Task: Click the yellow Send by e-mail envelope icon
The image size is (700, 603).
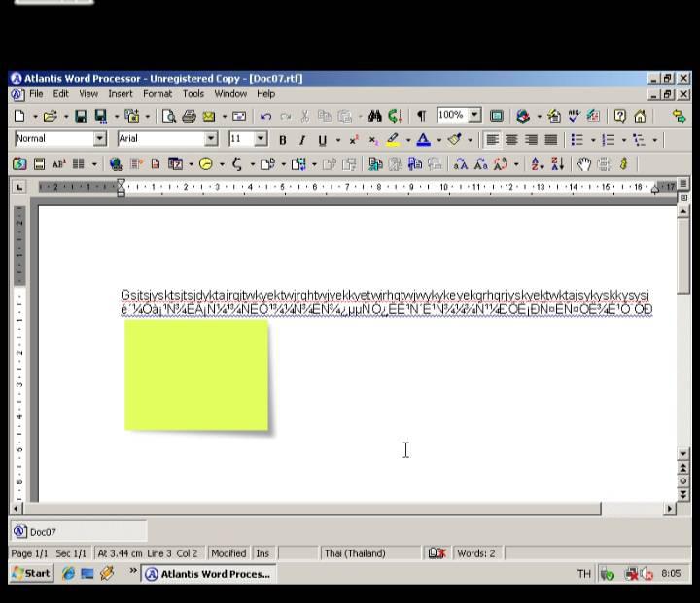Action: pyautogui.click(x=209, y=116)
